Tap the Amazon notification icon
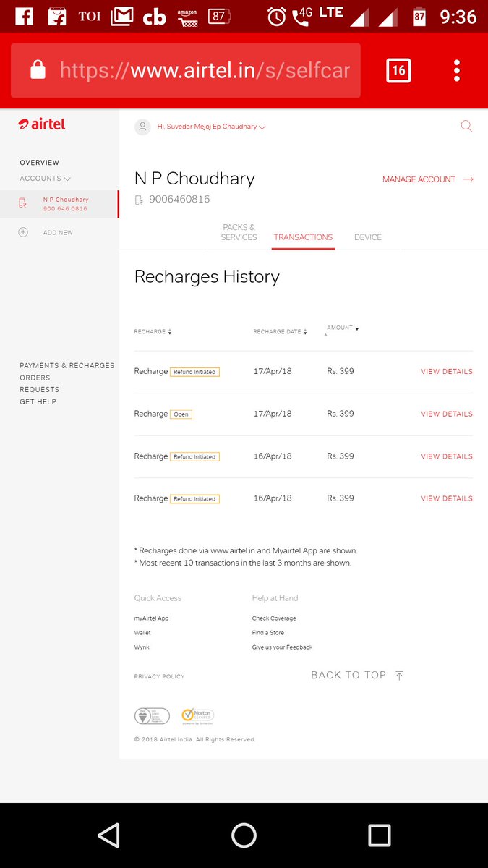This screenshot has height=868, width=488. click(x=187, y=17)
